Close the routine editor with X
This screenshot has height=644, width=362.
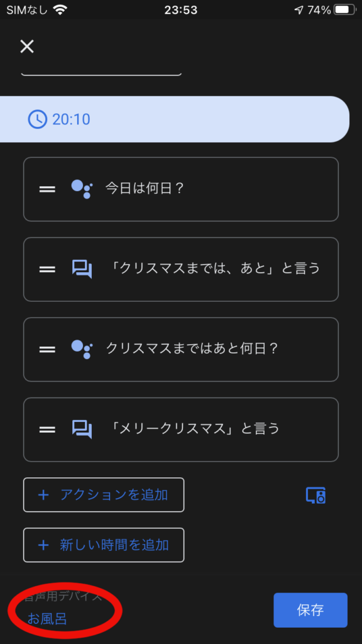tap(27, 47)
